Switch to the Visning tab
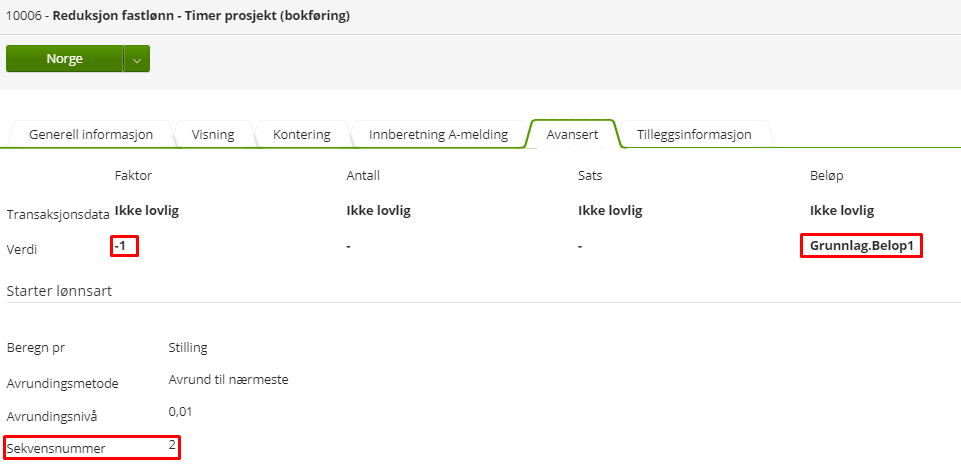Image resolution: width=961 pixels, height=473 pixels. tap(213, 134)
